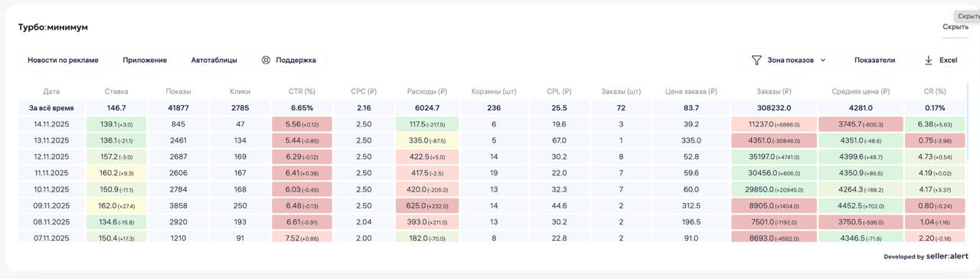The image size is (980, 279).
Task: Click the 335.0 expenses cell for 13.11.2025
Action: click(x=427, y=140)
